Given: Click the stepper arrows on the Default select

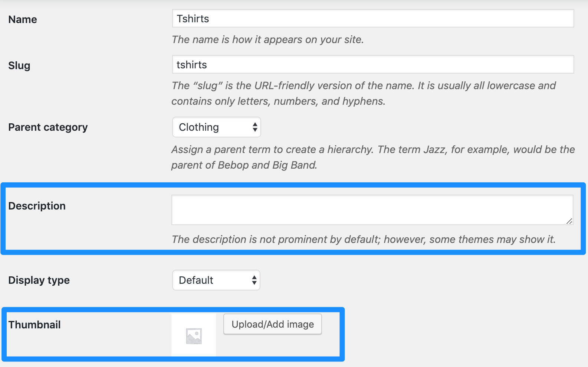Looking at the screenshot, I should click(254, 280).
